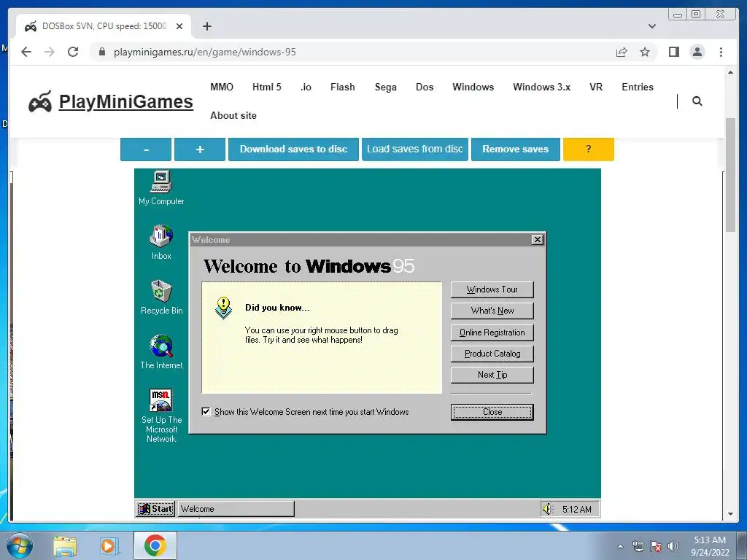Toggle the browser side panel icon
This screenshot has width=747, height=560.
(673, 52)
